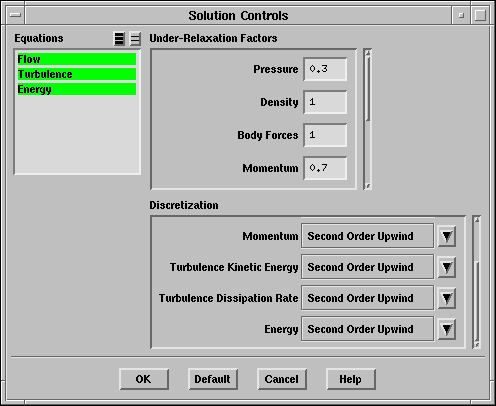Deselect all equations icon next to Equations

135,39
